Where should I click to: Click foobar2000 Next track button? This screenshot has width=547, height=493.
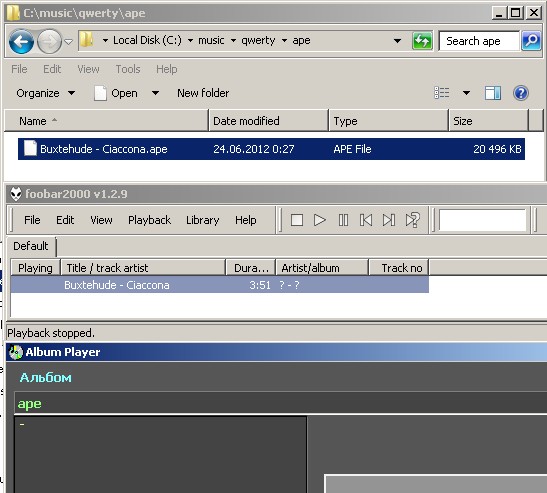point(389,220)
